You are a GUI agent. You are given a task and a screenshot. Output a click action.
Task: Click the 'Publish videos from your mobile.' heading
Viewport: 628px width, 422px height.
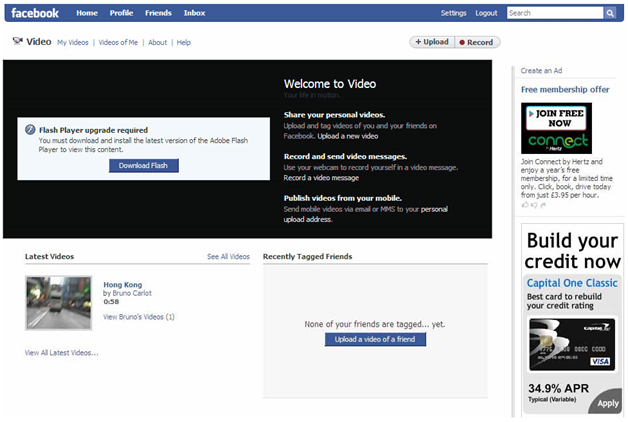343,198
